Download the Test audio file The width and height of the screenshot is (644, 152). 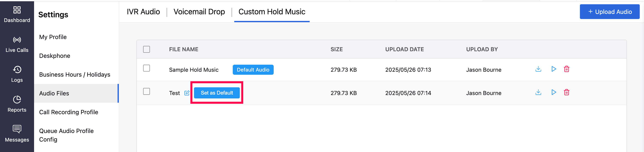(538, 92)
